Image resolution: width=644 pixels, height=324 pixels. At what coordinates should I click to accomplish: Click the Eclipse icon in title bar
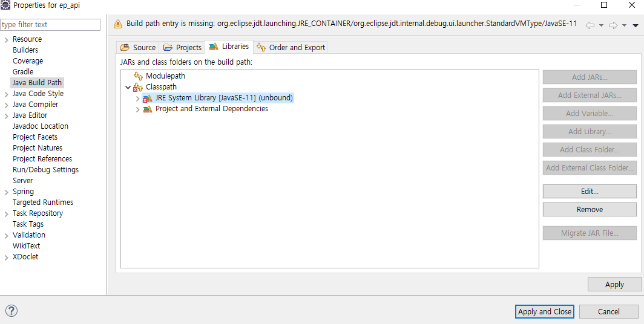[x=5, y=5]
